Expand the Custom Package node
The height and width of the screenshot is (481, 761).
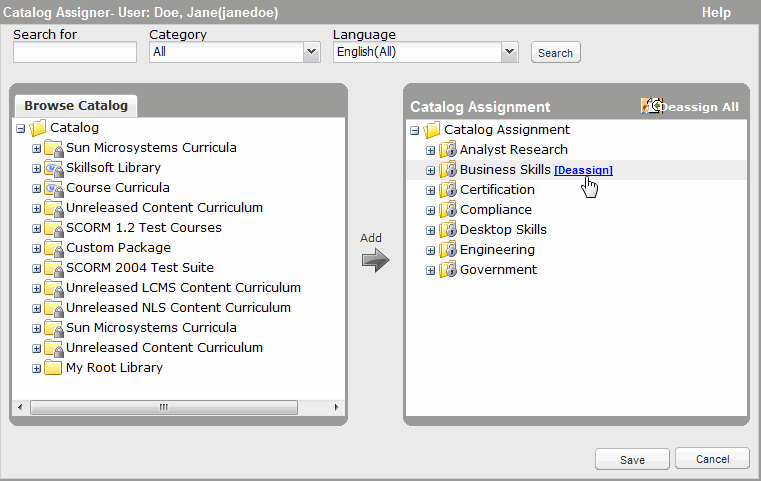(36, 249)
